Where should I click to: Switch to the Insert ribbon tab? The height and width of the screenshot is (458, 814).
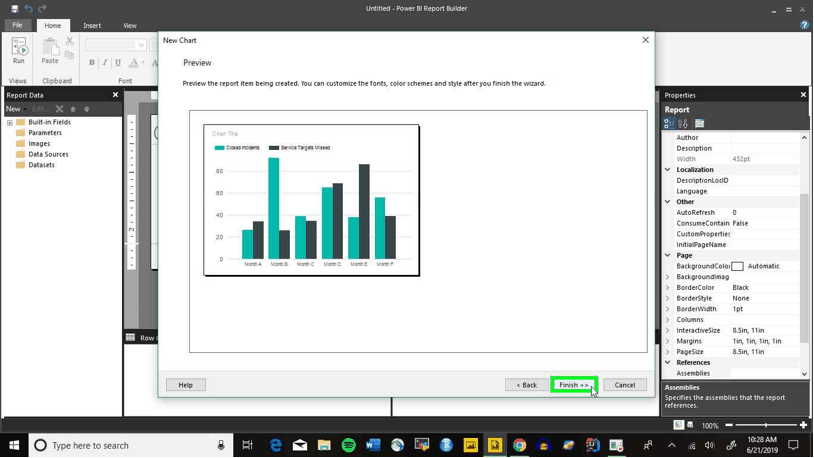[x=92, y=25]
